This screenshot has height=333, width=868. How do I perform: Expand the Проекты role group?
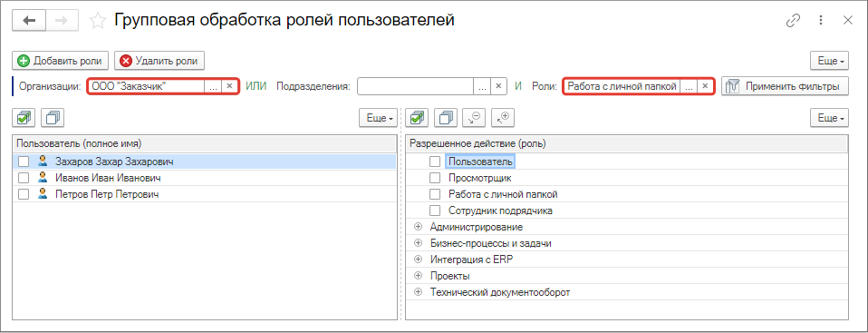point(418,275)
